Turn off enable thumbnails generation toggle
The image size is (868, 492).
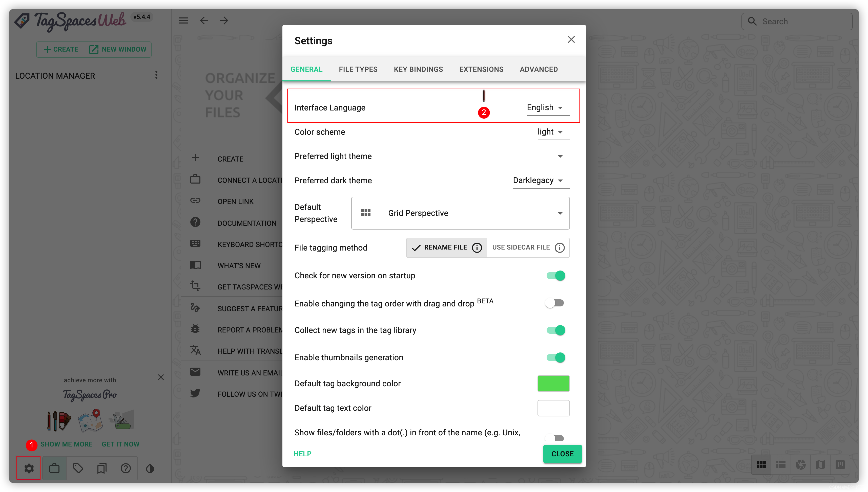tap(555, 357)
